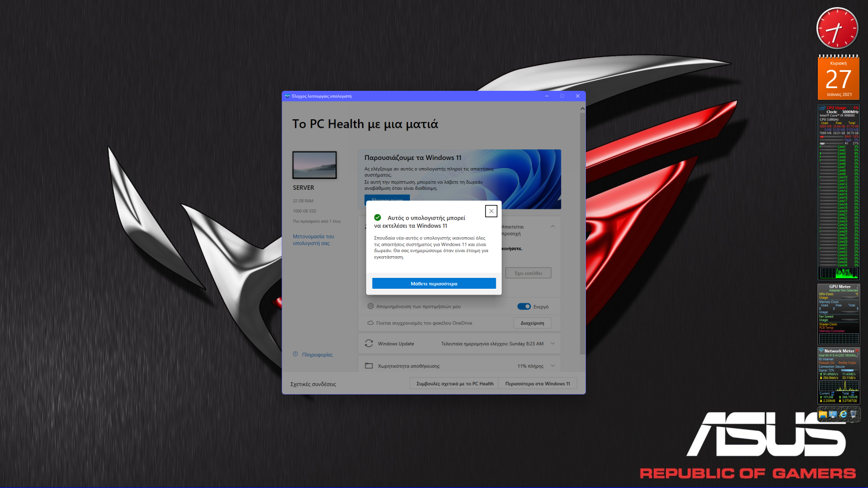Click the GPU Meter gadget title
868x488 pixels.
tap(840, 286)
